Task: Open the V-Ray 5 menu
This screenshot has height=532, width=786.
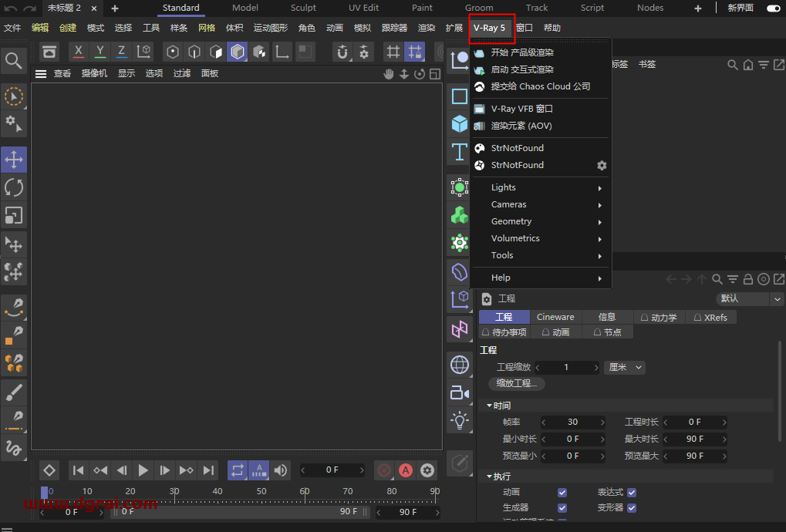Action: point(490,28)
